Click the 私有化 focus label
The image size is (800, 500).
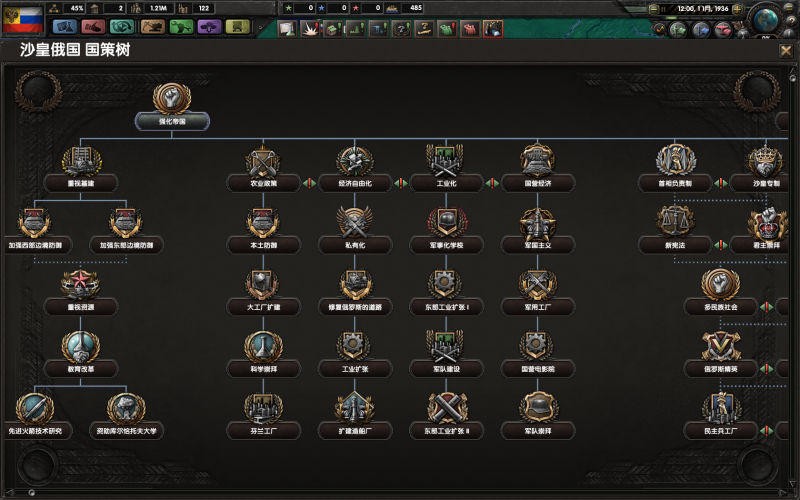point(354,245)
